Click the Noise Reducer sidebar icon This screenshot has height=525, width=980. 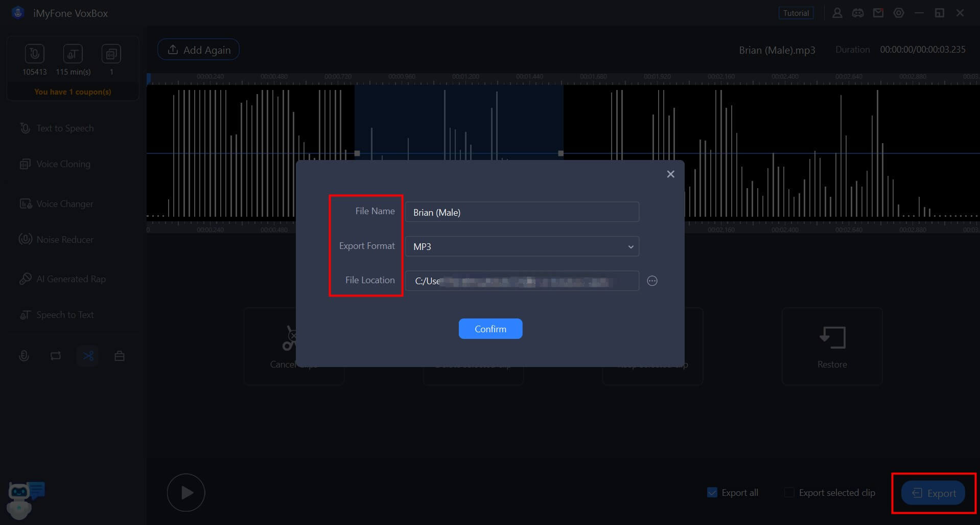[x=25, y=239]
